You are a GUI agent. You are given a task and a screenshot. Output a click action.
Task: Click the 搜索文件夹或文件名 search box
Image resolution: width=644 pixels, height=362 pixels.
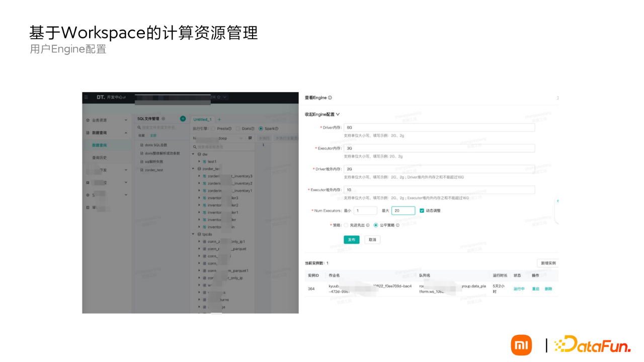coord(162,128)
